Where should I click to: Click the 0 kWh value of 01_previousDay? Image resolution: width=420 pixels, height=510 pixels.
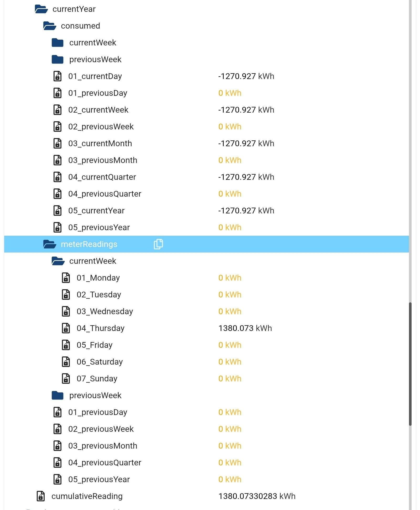pos(230,93)
